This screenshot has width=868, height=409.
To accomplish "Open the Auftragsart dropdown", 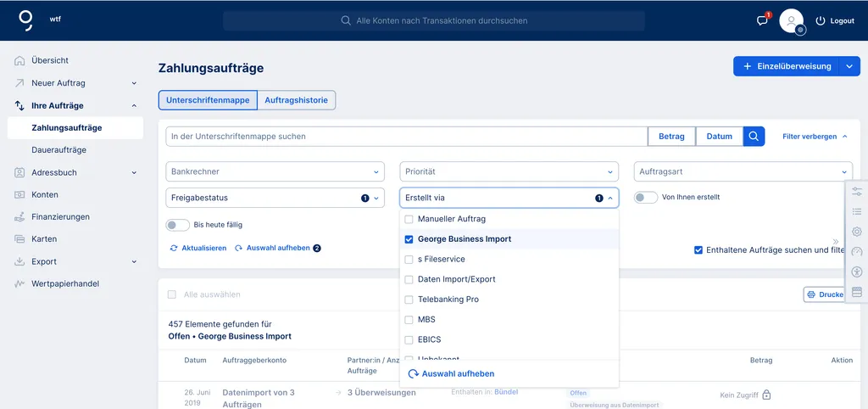I will [743, 171].
